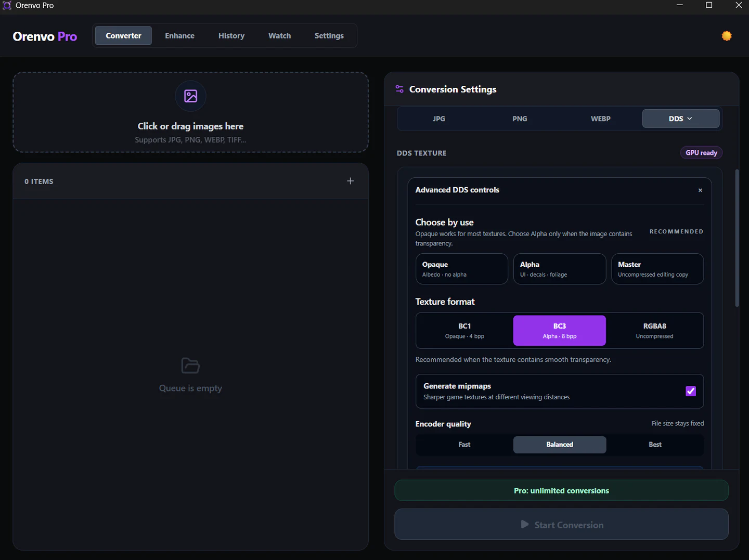Viewport: 749px width, 560px height.
Task: Click the Choose by use heading
Action: pyautogui.click(x=445, y=223)
